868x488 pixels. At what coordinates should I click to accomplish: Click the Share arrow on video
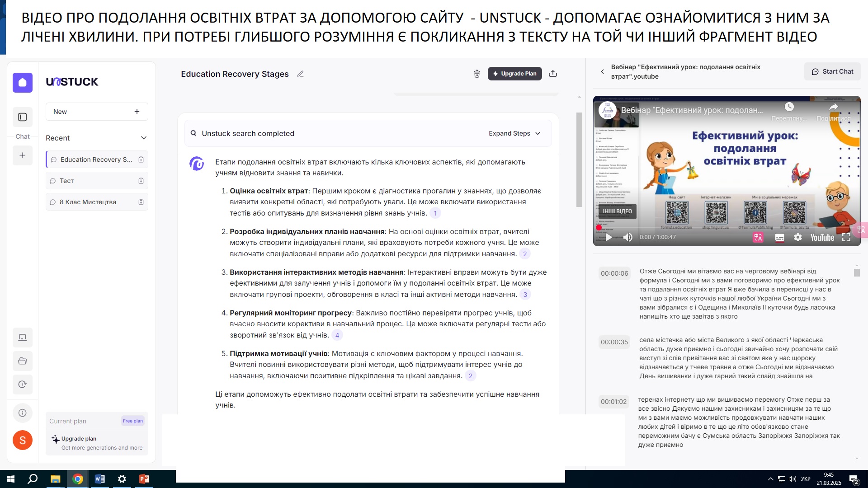834,107
